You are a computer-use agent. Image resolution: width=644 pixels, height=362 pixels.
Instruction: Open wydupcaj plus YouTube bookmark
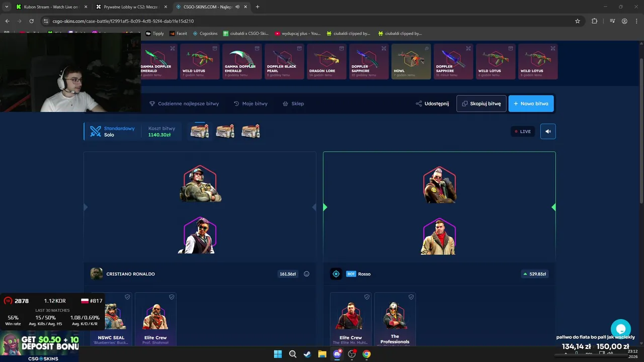pos(297,34)
